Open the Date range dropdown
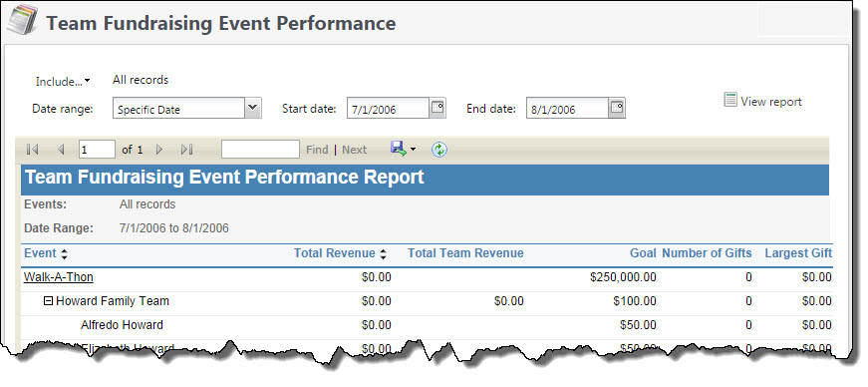The height and width of the screenshot is (387, 868). click(253, 108)
